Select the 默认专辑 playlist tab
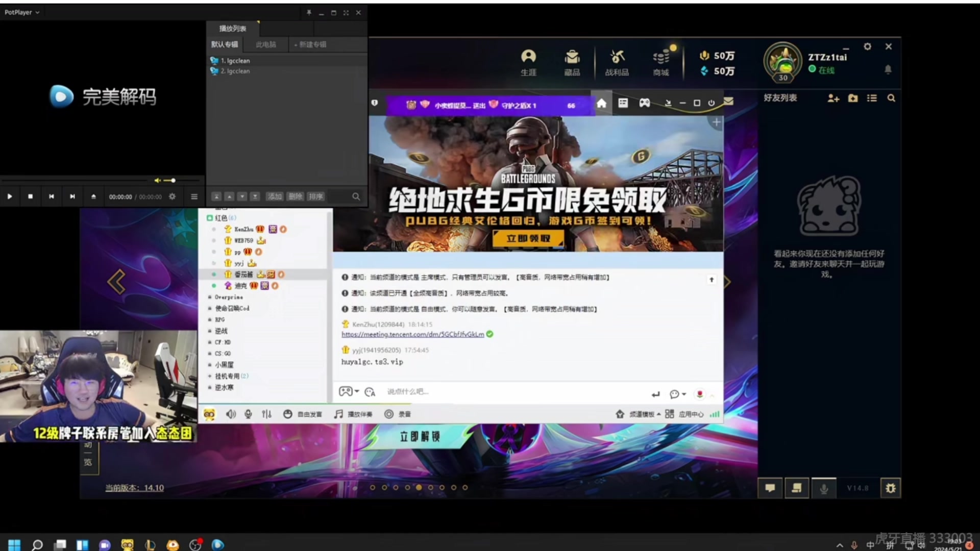The width and height of the screenshot is (980, 551). click(x=225, y=44)
